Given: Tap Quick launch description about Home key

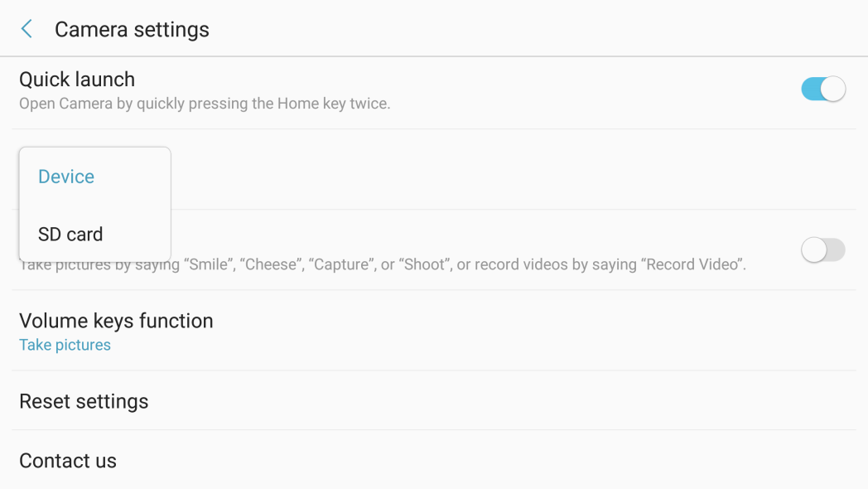Looking at the screenshot, I should click(205, 104).
